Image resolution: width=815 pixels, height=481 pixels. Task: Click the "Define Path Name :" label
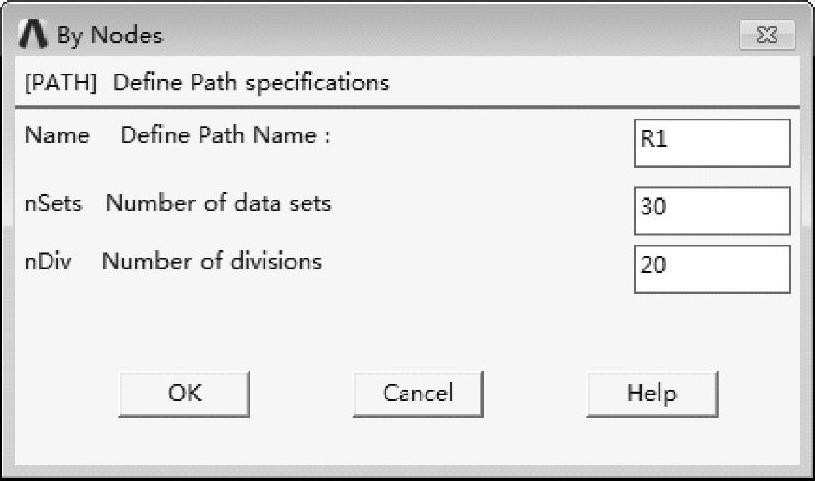(x=225, y=135)
